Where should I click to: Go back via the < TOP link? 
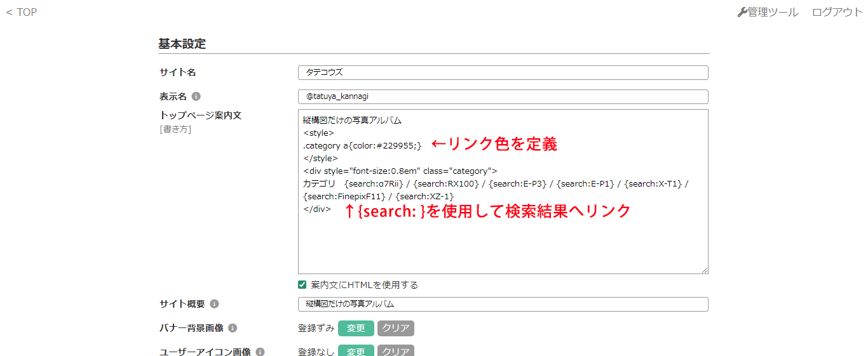tap(22, 12)
